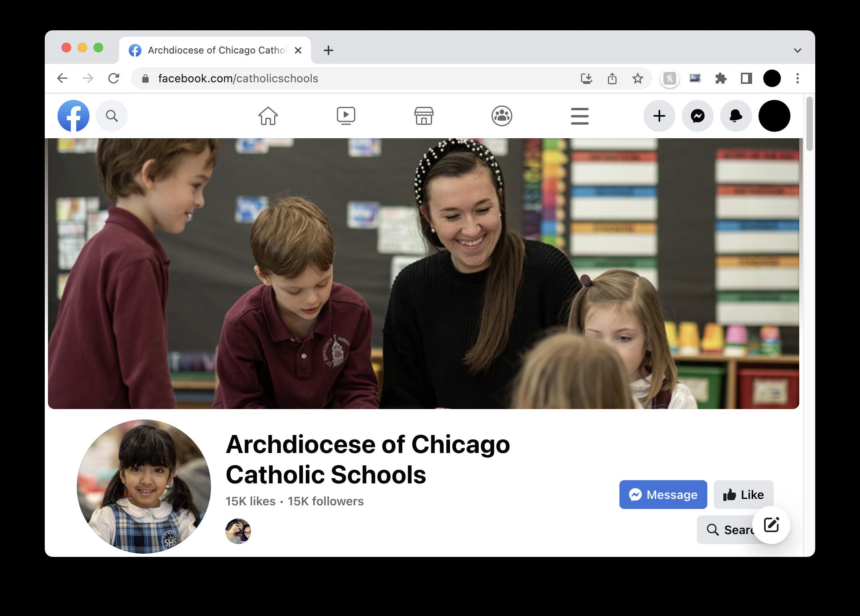Image resolution: width=860 pixels, height=616 pixels.
Task: Open the Groups icon in the navigation bar
Action: 502,116
